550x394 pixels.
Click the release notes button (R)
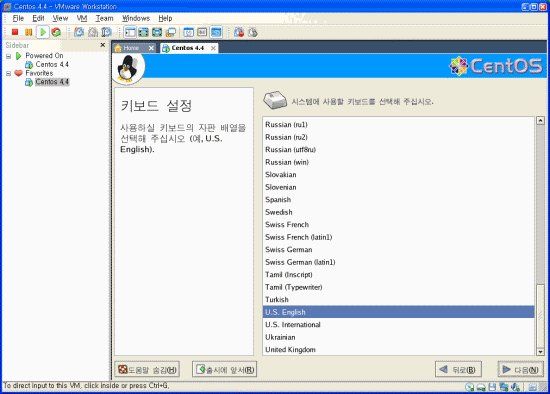click(224, 369)
